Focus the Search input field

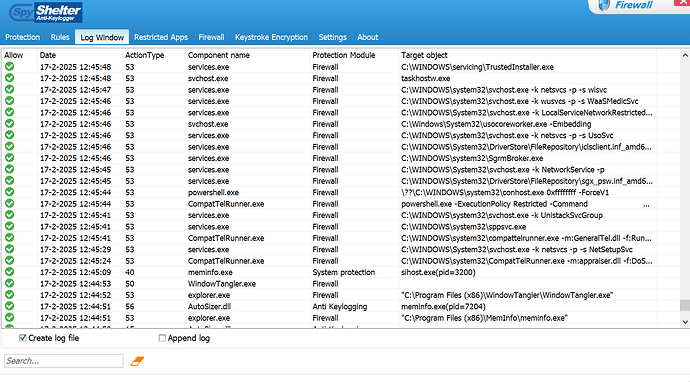click(64, 361)
